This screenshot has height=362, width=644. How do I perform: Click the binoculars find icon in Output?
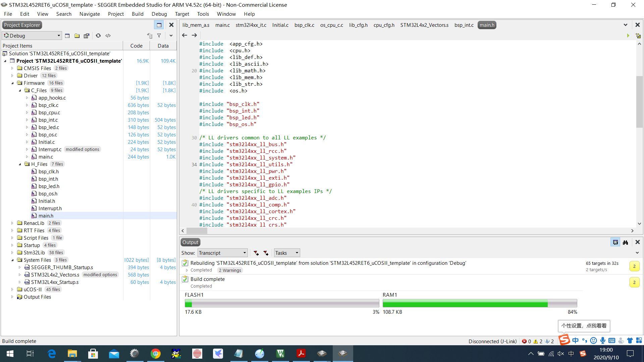tap(626, 242)
